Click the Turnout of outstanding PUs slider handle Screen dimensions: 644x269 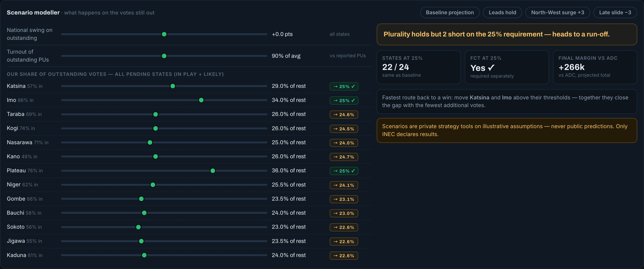(164, 56)
